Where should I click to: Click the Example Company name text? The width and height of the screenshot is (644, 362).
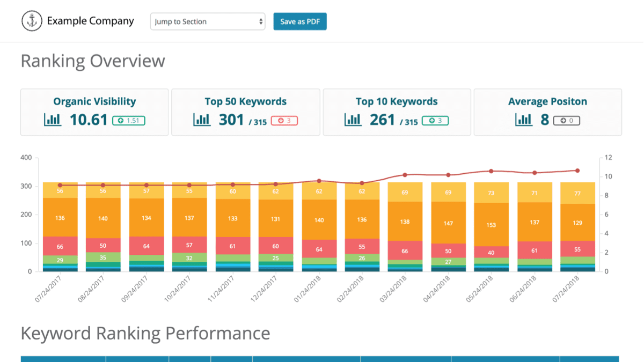[x=91, y=21]
